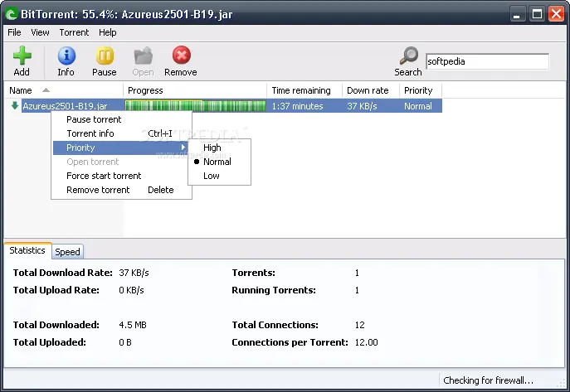Viewport: 570px width, 392px height.
Task: Click Total Uploaded value 0 B
Action: [125, 342]
